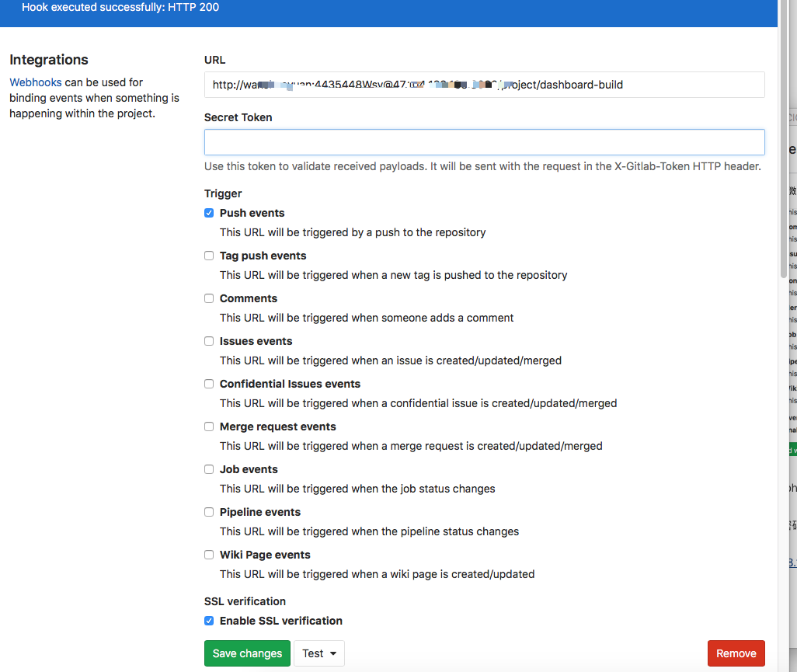The height and width of the screenshot is (672, 797).
Task: Disable Enable SSL verification checkbox
Action: [x=209, y=621]
